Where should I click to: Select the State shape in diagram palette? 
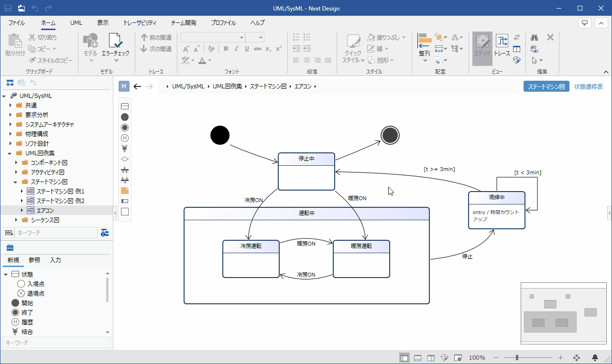click(125, 107)
